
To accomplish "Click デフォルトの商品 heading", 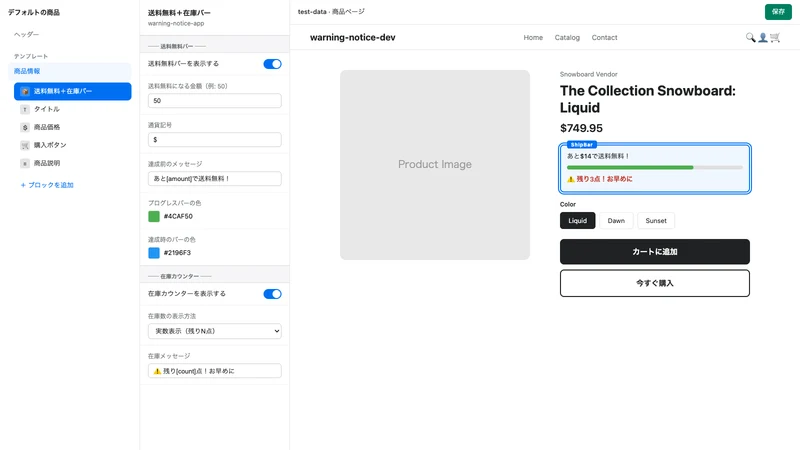I will pyautogui.click(x=34, y=12).
